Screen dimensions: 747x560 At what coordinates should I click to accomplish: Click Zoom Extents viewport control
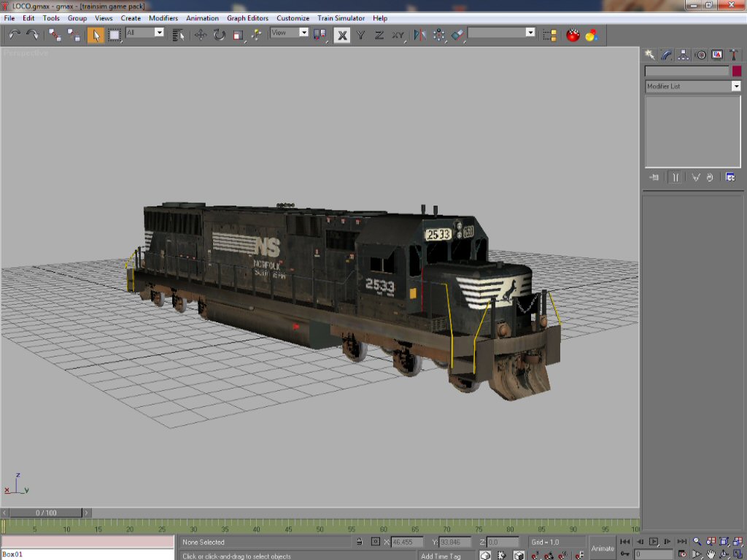(x=724, y=542)
